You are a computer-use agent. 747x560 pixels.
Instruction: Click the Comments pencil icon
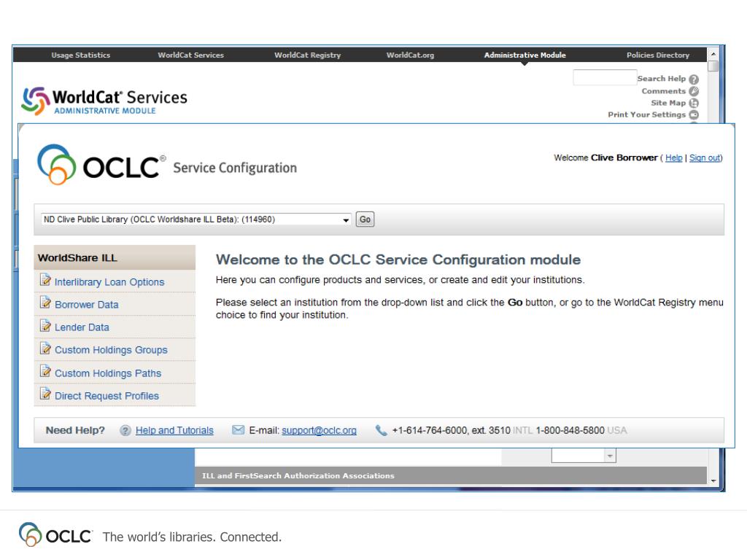694,91
